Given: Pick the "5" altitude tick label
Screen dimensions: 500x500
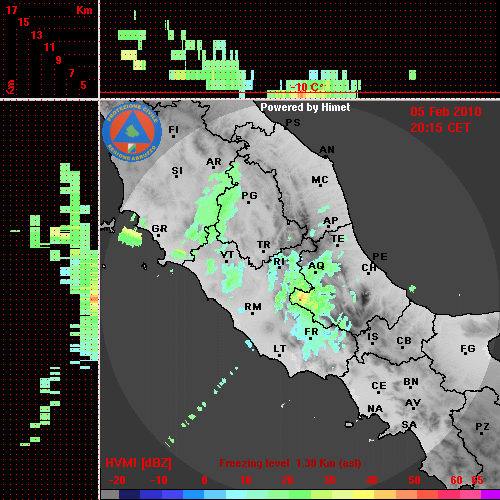Looking at the screenshot, I should click(83, 85).
